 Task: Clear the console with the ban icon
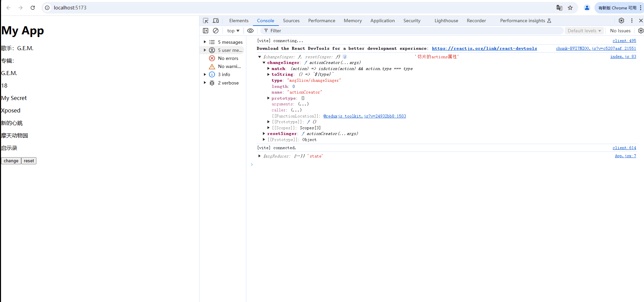pos(216,31)
